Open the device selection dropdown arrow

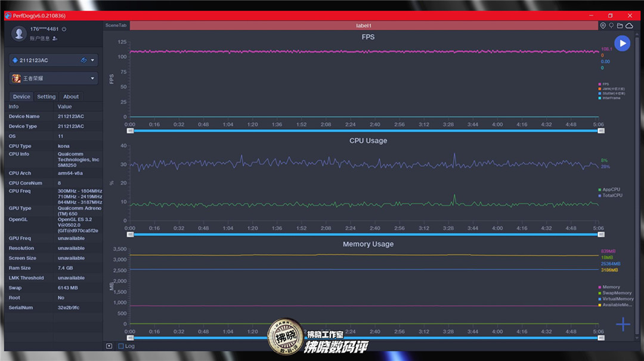(92, 60)
